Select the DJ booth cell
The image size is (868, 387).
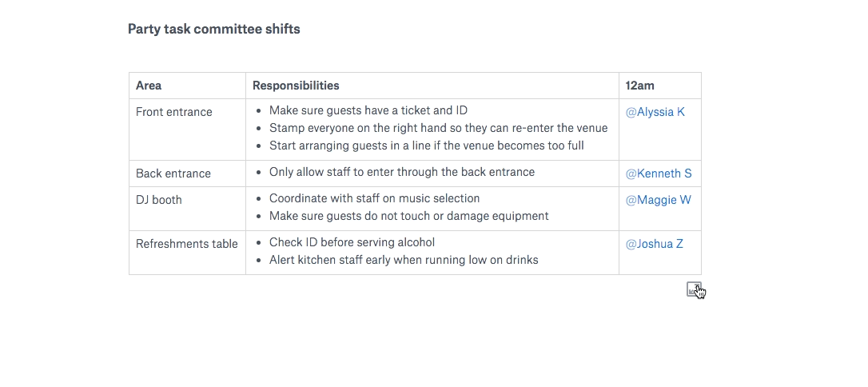[158, 200]
